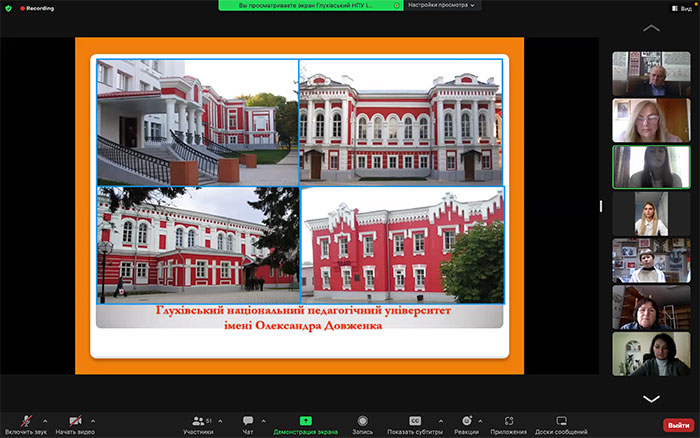Open Доски сообщений whiteboards icon
700x438 pixels.
click(561, 421)
